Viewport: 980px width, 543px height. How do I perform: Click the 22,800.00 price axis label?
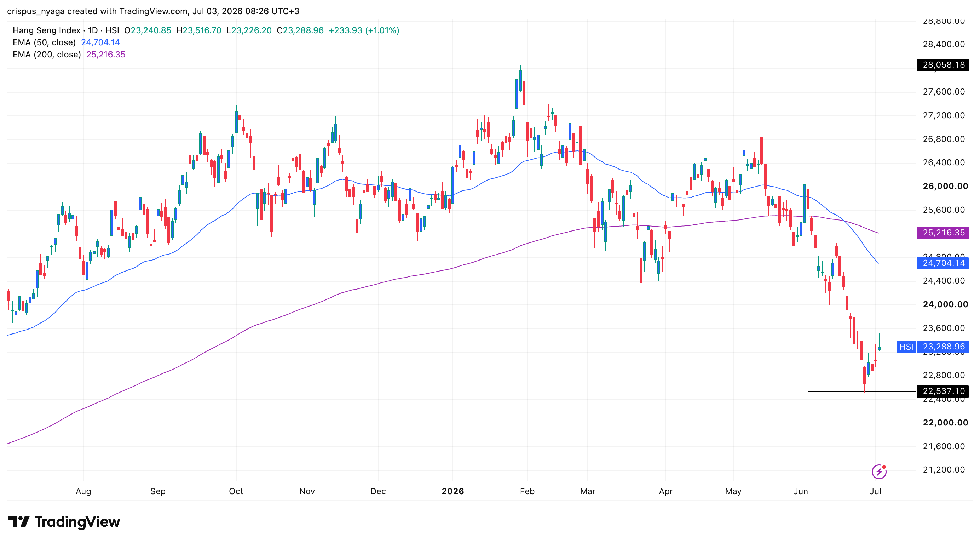click(x=944, y=375)
